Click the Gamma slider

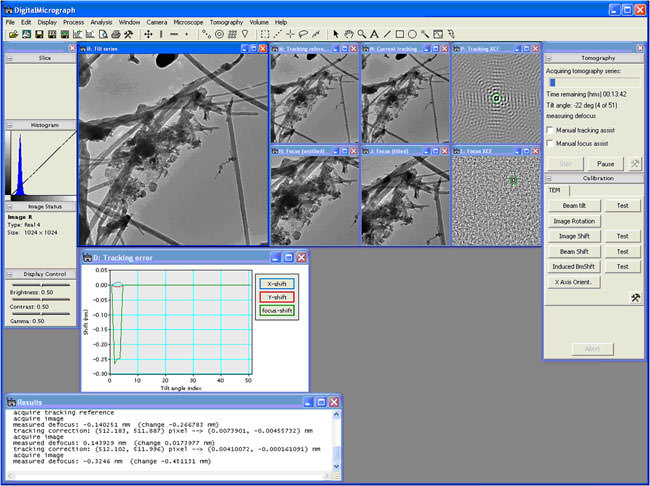click(41, 314)
